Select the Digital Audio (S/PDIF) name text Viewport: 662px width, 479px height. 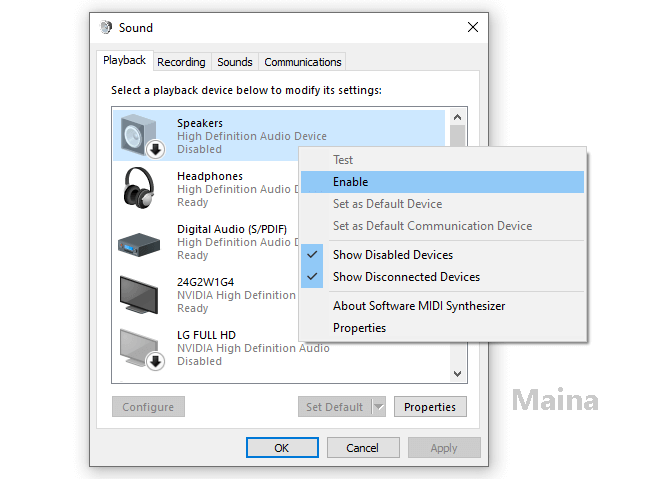point(232,229)
